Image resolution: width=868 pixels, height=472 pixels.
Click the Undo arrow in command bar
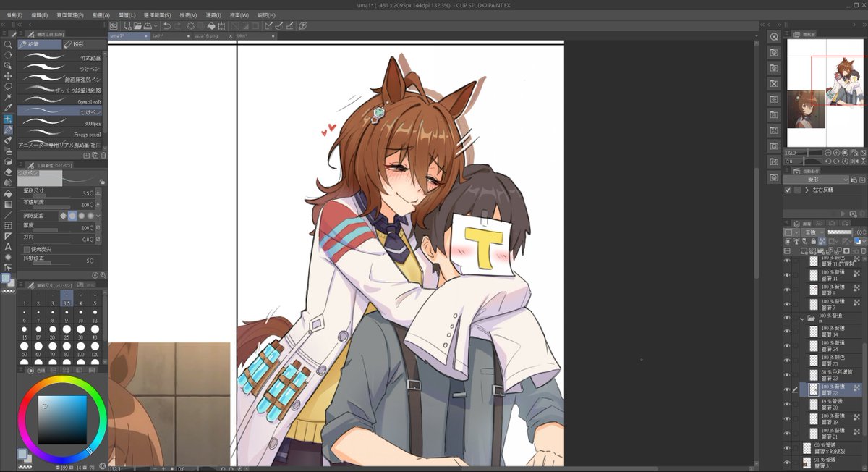[x=167, y=26]
